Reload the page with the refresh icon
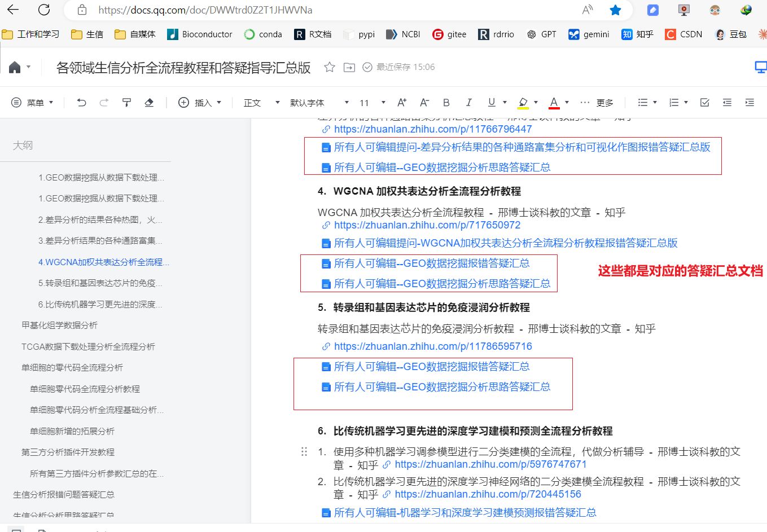Viewport: 767px width, 532px height. [x=44, y=10]
